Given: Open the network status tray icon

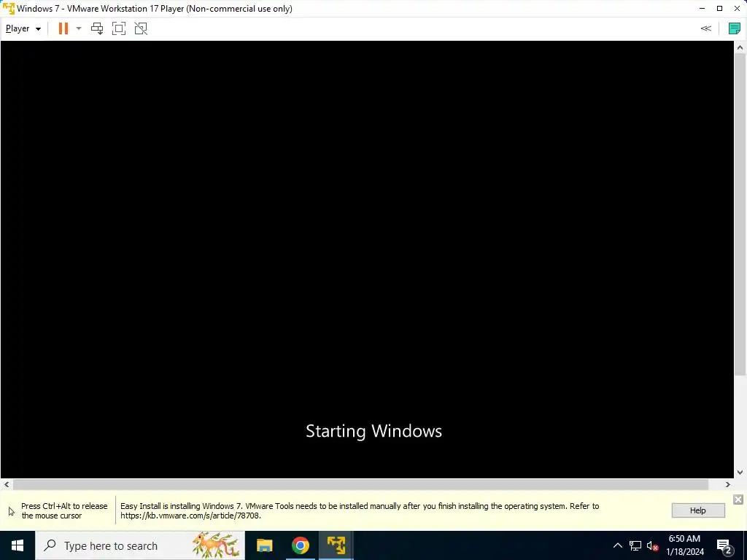Looking at the screenshot, I should pos(635,545).
